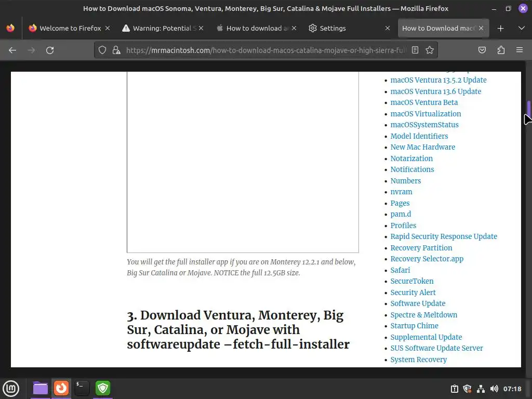
Task: Open Startup Chime link
Action: (x=414, y=326)
